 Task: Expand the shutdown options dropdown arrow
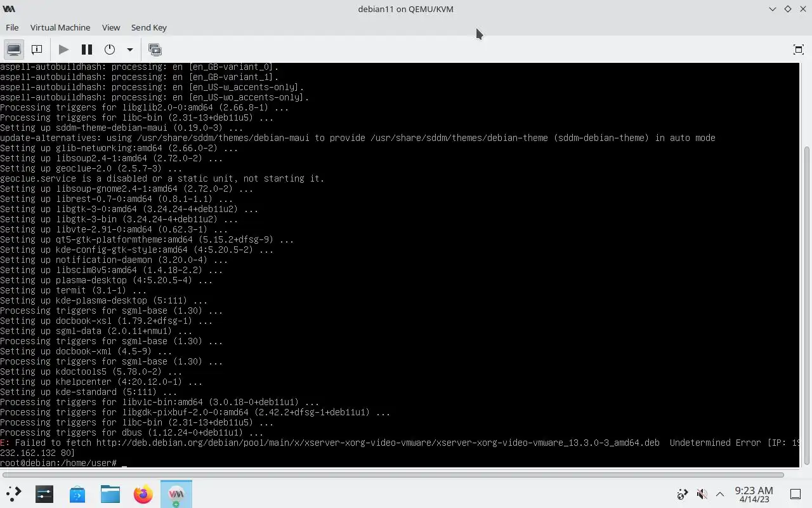129,50
